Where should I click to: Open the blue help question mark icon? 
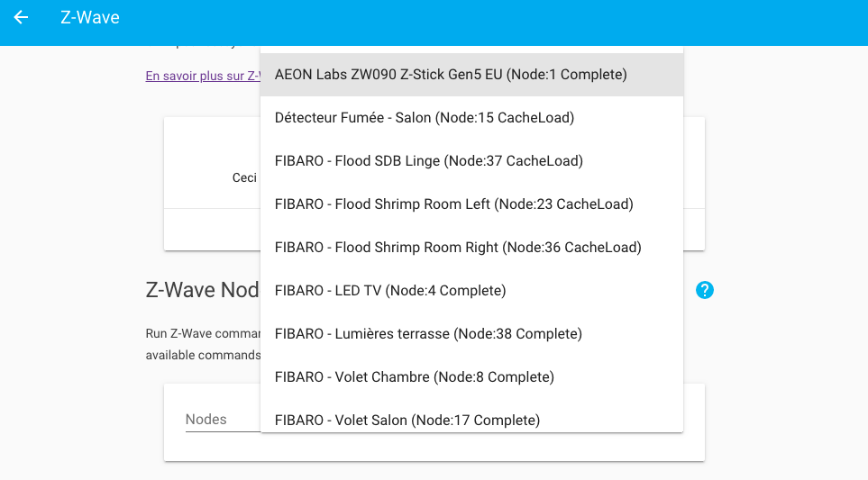click(x=705, y=290)
